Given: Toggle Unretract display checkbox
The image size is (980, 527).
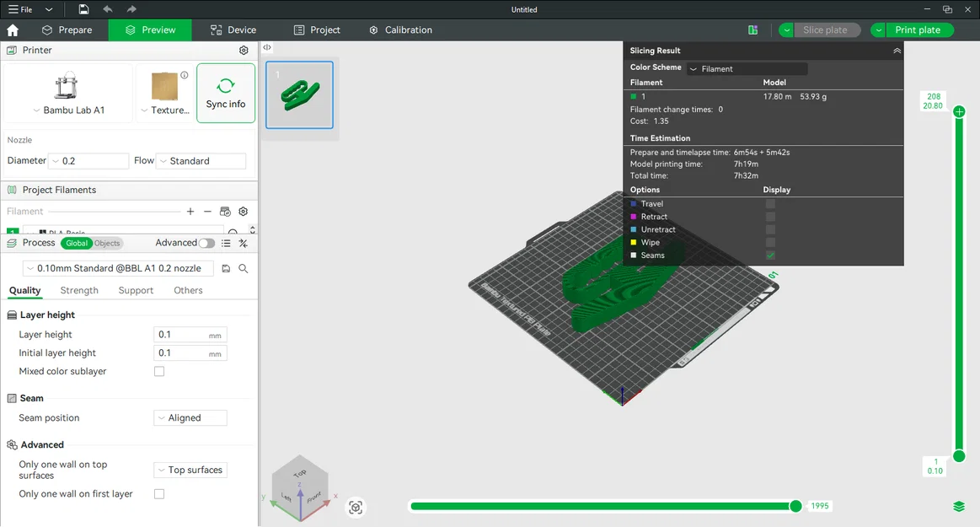Looking at the screenshot, I should 770,229.
